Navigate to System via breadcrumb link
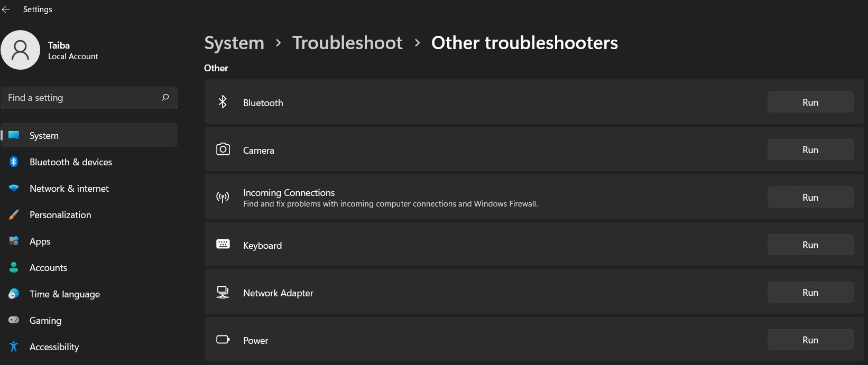This screenshot has width=868, height=365. (234, 42)
